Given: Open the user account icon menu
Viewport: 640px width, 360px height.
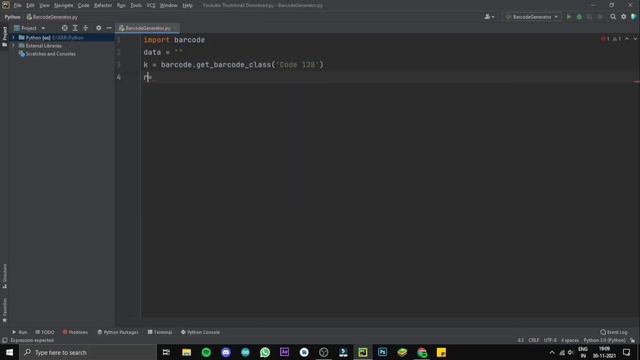Looking at the screenshot, I should (489, 17).
